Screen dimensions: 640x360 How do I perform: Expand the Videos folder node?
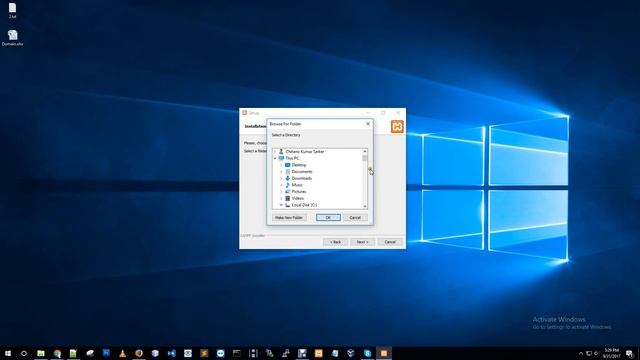click(x=281, y=198)
